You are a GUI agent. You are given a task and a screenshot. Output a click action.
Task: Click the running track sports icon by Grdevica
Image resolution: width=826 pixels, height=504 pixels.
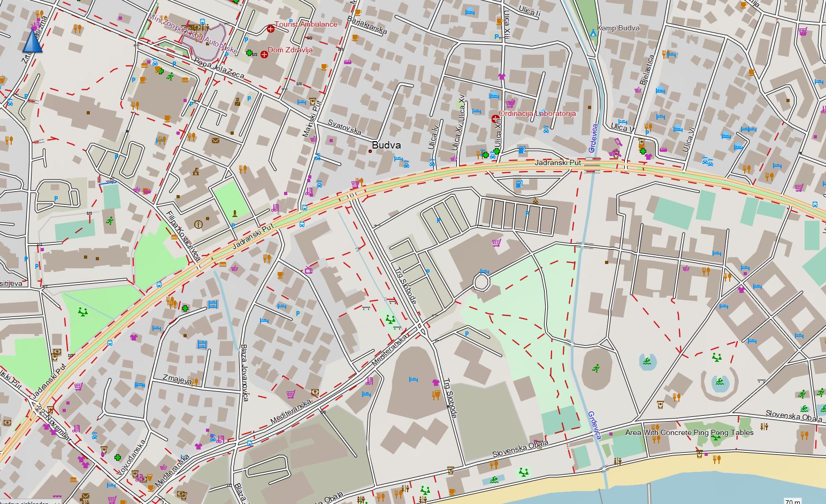pos(595,368)
